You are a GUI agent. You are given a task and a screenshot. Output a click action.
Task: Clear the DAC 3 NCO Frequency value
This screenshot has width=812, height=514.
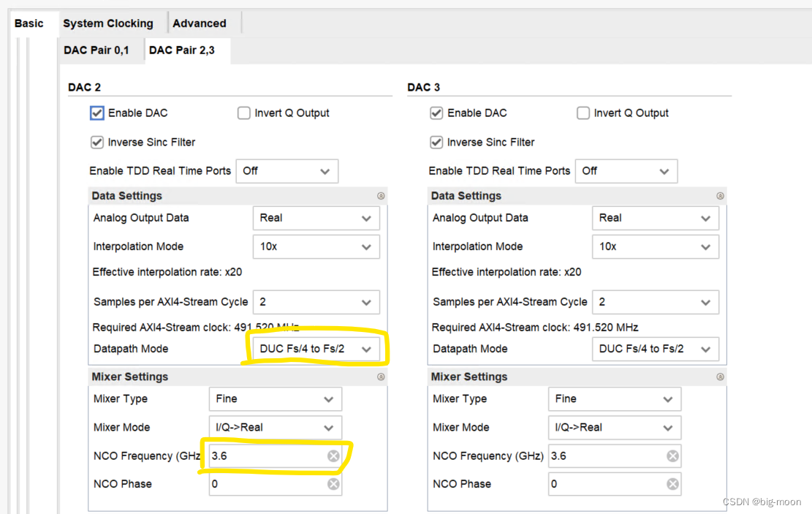click(672, 456)
